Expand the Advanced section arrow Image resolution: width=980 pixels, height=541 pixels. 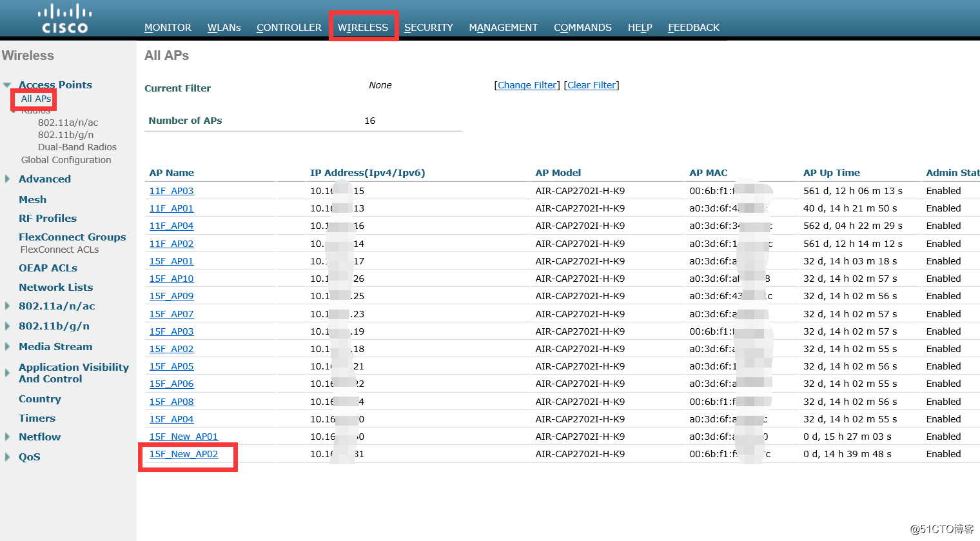click(x=7, y=179)
